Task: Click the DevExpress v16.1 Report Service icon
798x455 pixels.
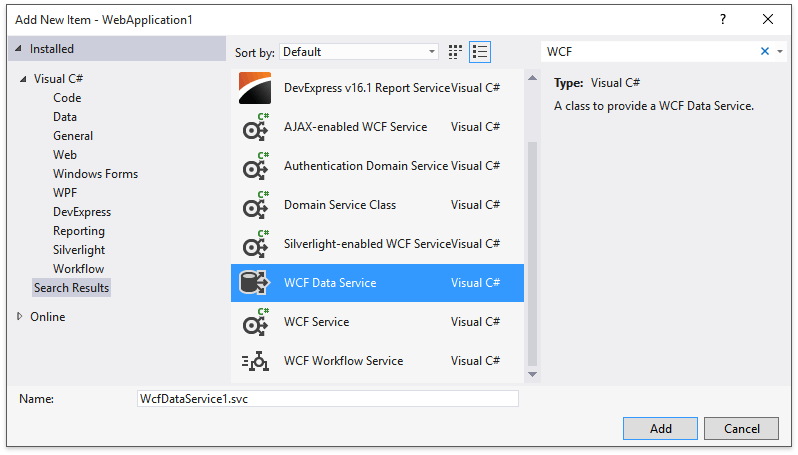Action: pos(255,88)
